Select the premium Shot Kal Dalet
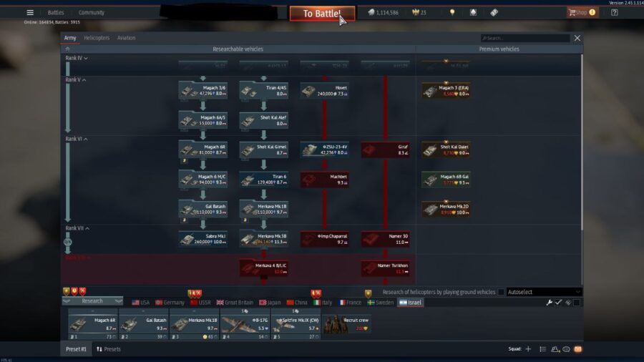Screen dimensions: 644x362 click(x=446, y=150)
